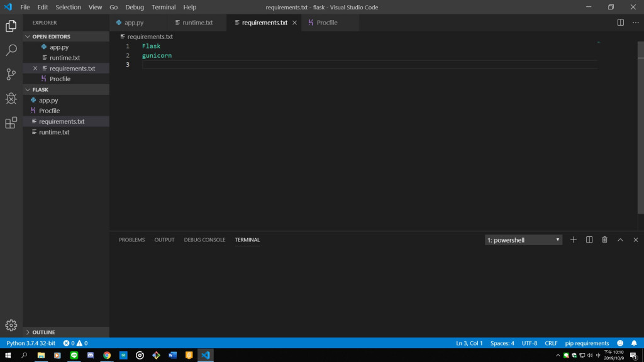
Task: Collapse the FLASK folder section
Action: [x=65, y=89]
